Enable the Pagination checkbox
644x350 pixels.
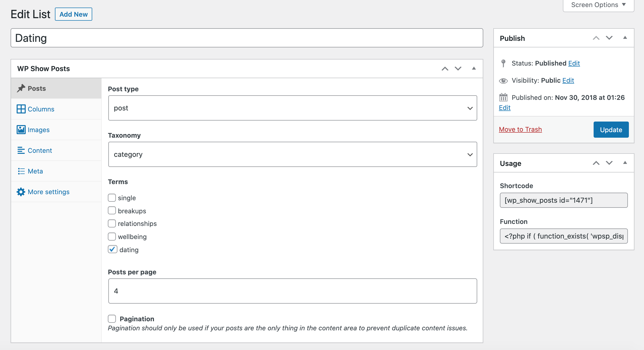[x=112, y=319]
